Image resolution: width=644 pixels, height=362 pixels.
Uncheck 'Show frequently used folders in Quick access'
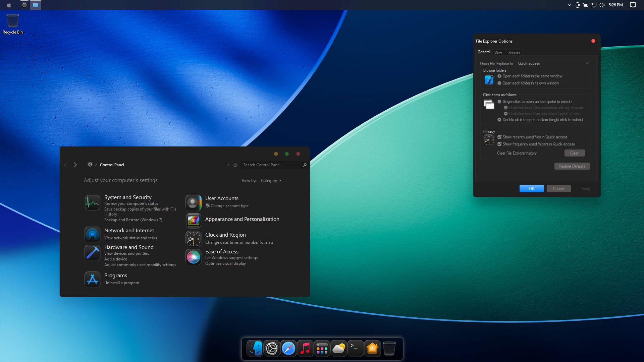tap(499, 144)
